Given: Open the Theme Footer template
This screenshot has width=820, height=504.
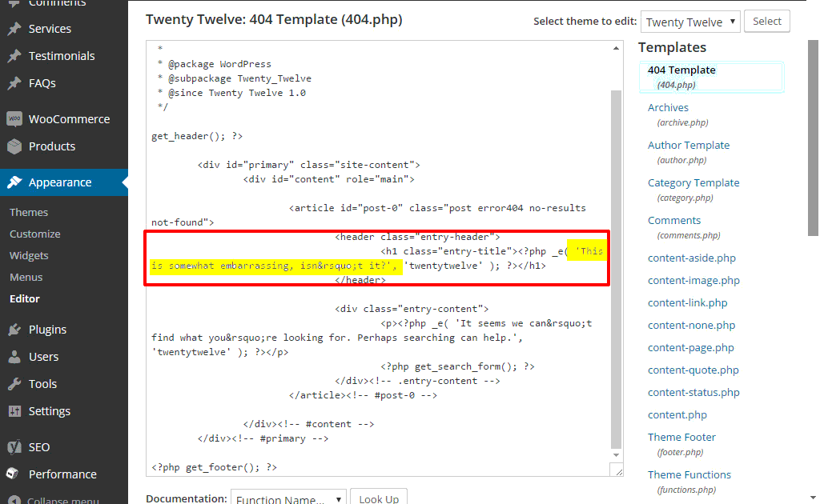Looking at the screenshot, I should pos(681,437).
